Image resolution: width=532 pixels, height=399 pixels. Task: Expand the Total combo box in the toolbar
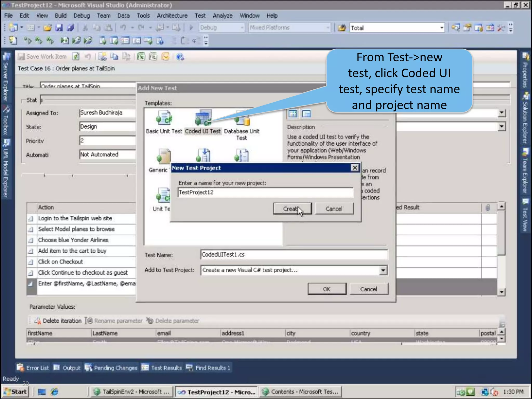coord(441,28)
